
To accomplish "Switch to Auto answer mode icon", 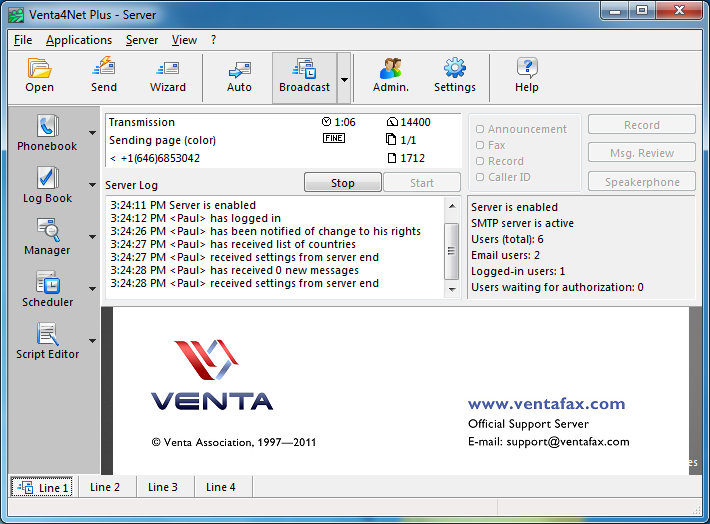I will 239,69.
